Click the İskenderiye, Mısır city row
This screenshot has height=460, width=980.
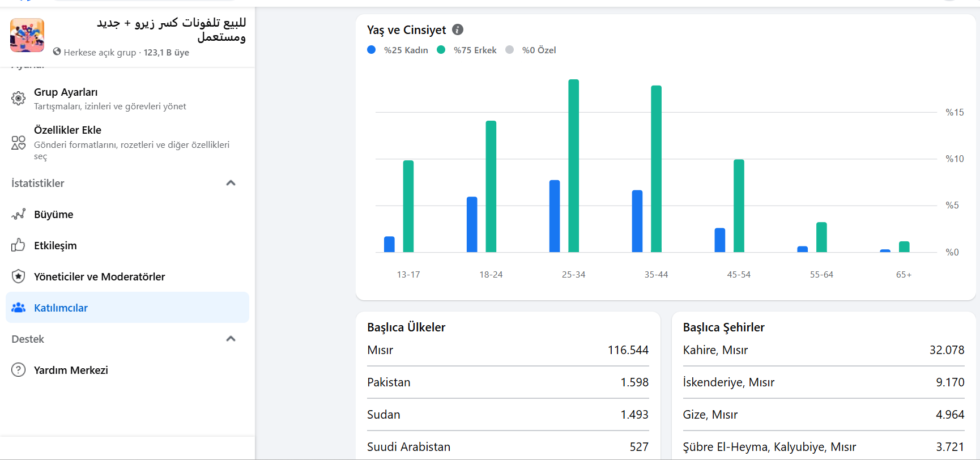(x=824, y=382)
